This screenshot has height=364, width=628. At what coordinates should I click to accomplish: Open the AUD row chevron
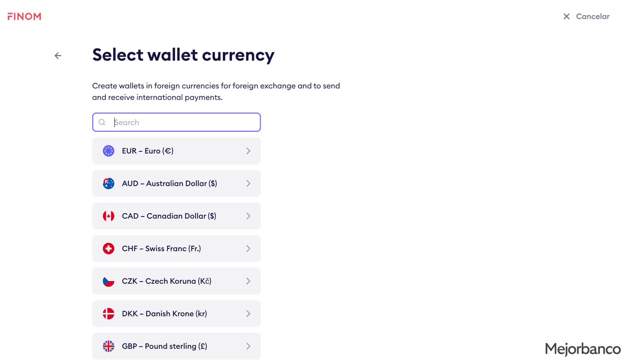[248, 183]
